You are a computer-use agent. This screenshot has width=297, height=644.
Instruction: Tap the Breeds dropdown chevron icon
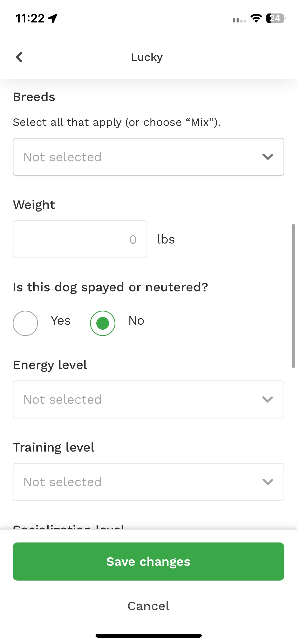click(268, 157)
